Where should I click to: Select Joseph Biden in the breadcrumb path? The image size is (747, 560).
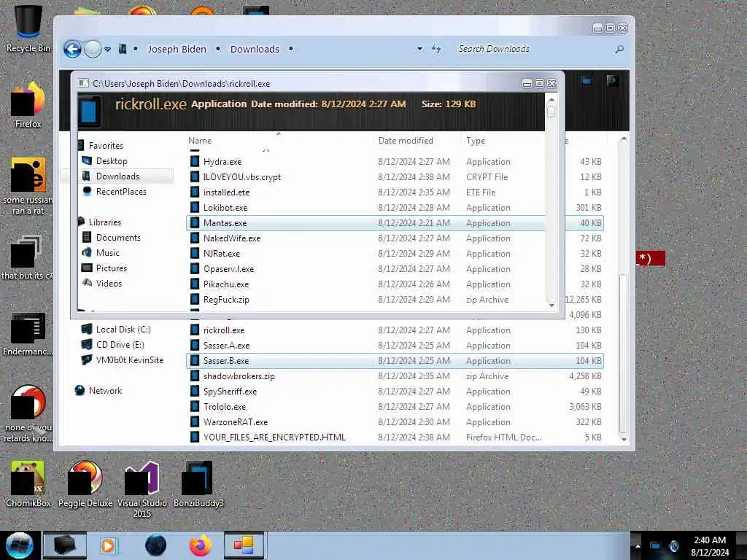click(x=177, y=49)
